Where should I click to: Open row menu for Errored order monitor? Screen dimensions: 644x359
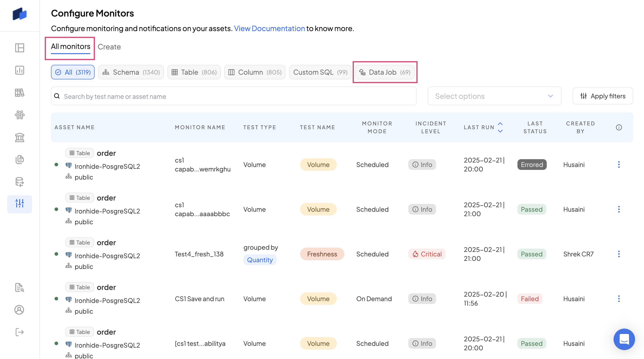(619, 165)
